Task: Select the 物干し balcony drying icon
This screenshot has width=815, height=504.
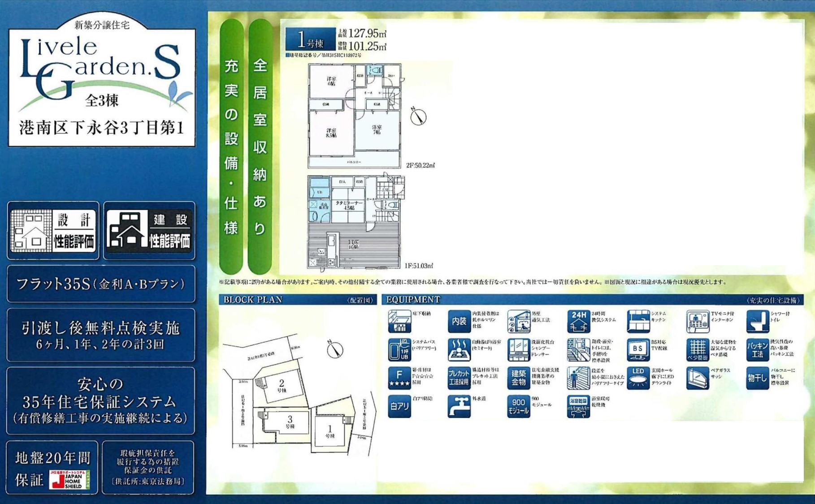Action: (x=757, y=378)
